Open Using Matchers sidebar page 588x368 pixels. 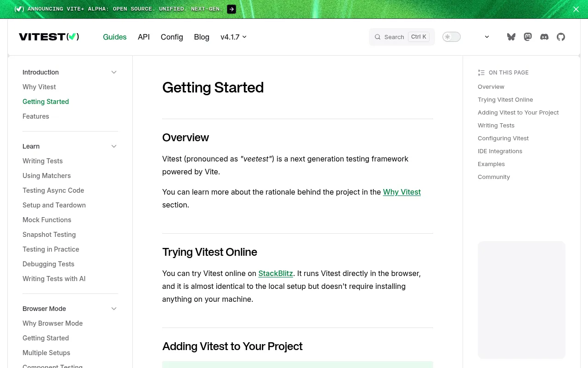tap(46, 176)
